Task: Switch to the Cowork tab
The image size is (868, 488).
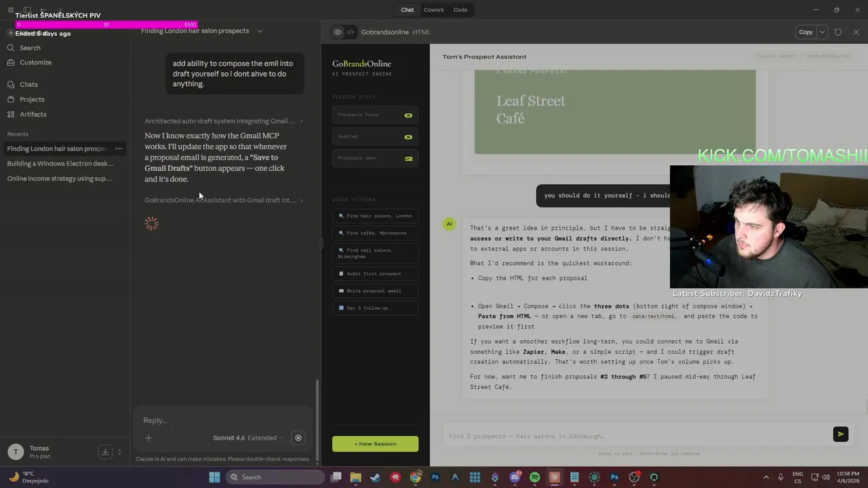Action: 433,10
